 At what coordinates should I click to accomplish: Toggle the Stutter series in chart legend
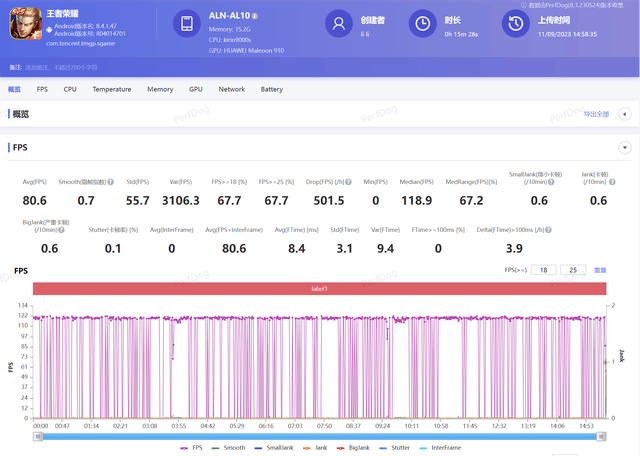click(x=394, y=448)
